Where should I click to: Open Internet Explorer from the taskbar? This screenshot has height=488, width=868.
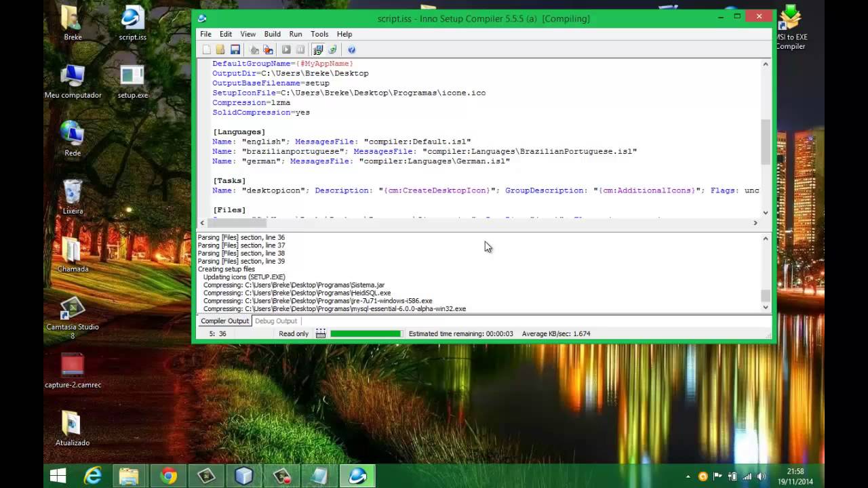point(93,476)
